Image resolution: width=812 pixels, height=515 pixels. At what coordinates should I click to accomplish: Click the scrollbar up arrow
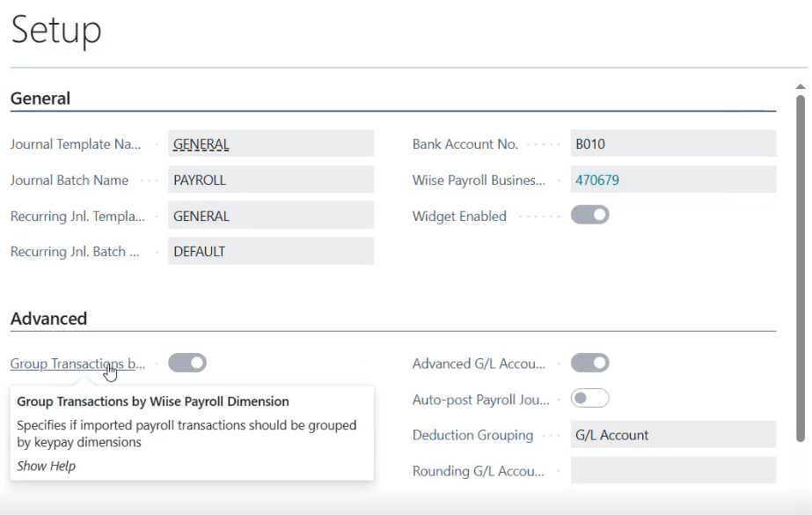click(x=801, y=86)
